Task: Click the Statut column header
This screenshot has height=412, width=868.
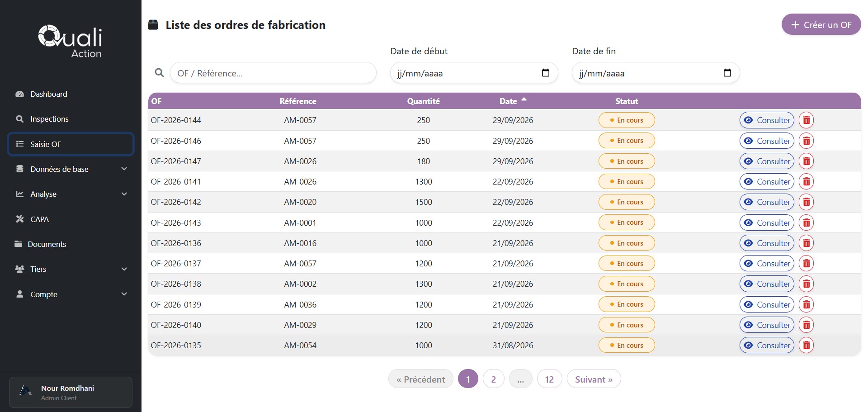Action: pos(627,101)
